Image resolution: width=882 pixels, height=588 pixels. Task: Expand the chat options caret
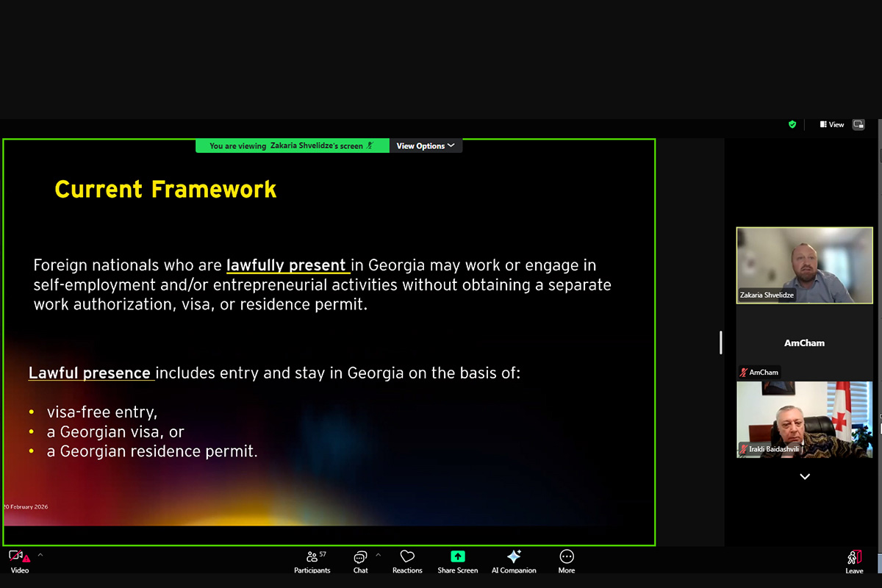(379, 554)
